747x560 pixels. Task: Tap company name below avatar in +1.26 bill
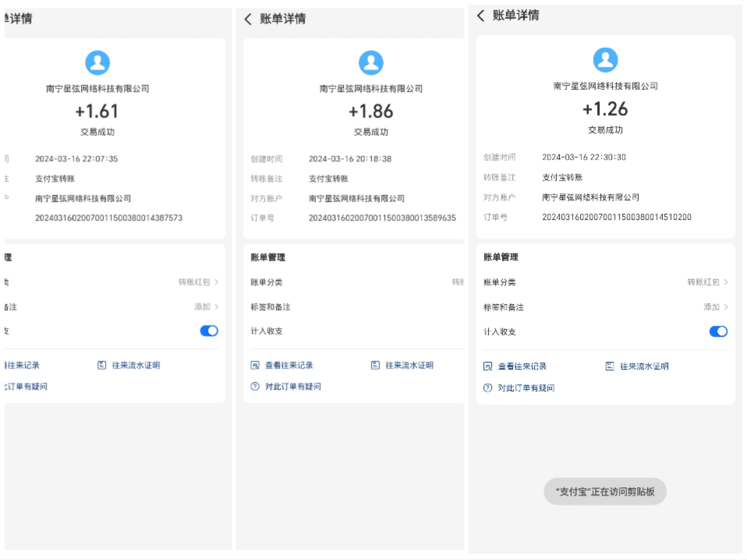tap(605, 86)
